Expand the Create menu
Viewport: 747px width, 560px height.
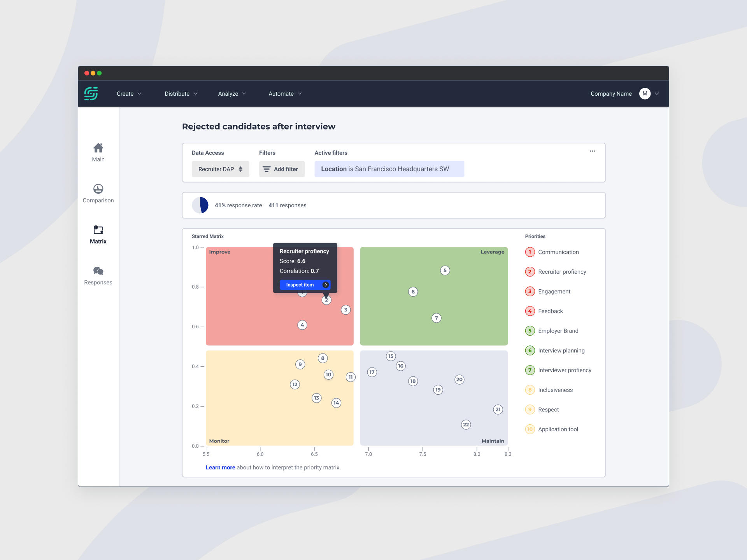click(x=129, y=94)
